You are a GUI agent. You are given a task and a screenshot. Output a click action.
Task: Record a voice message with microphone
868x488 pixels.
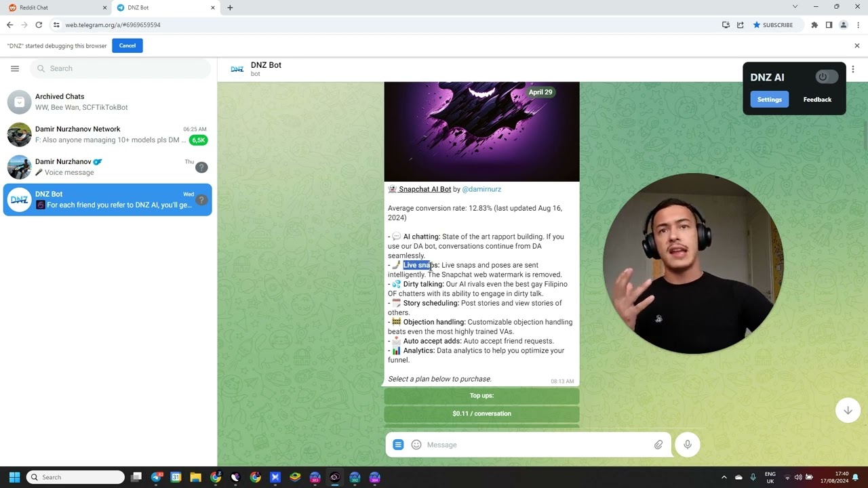point(688,445)
